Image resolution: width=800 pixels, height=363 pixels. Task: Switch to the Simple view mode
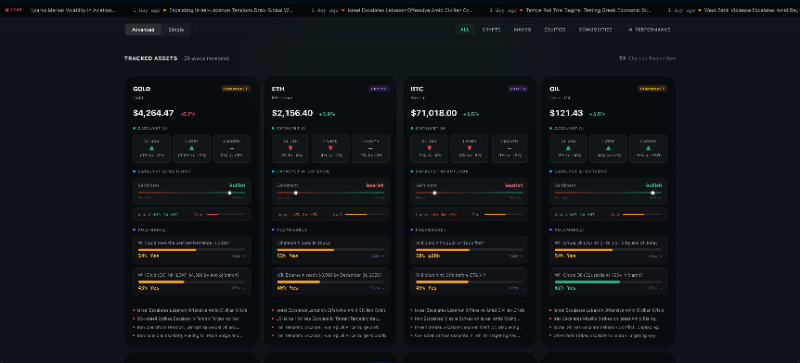176,30
